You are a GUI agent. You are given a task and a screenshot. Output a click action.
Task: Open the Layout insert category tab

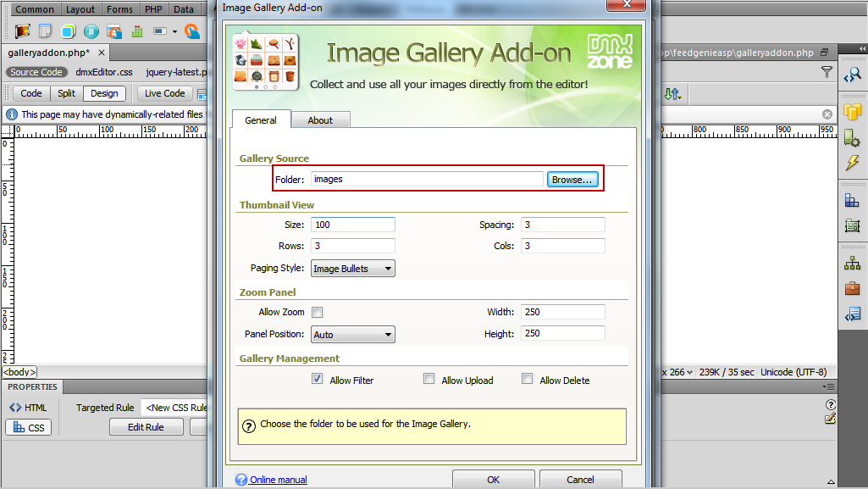click(x=80, y=9)
